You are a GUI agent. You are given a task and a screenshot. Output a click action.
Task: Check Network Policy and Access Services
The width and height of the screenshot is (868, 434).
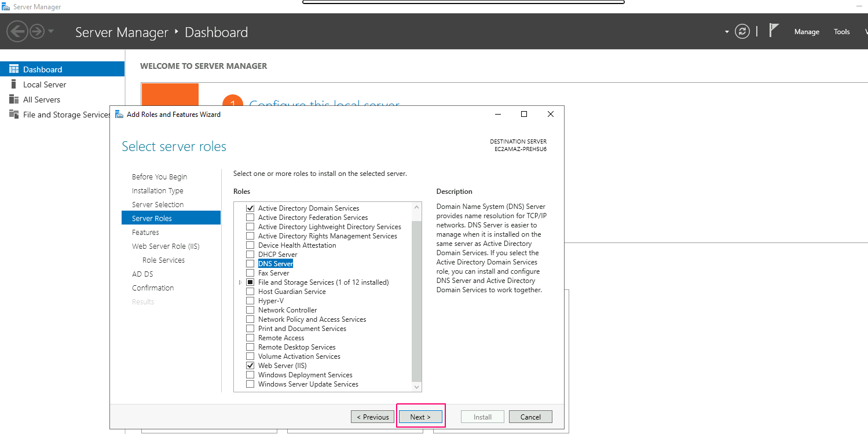click(250, 319)
